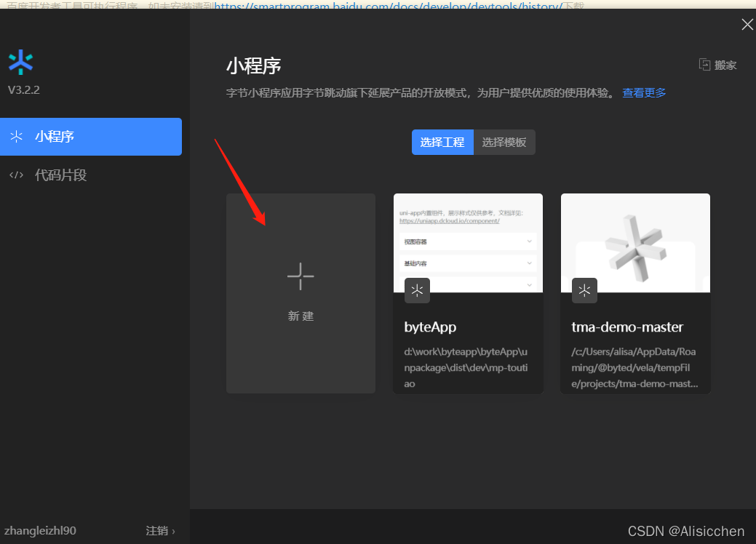756x544 pixels.
Task: Click the app badge icon on byteApp card
Action: pyautogui.click(x=417, y=291)
